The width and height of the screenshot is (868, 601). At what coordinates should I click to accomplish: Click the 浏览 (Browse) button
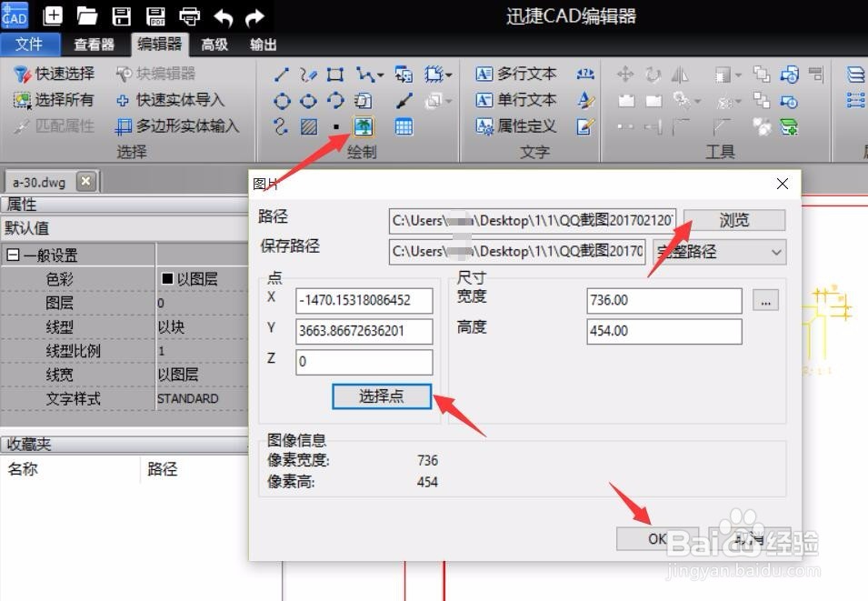click(734, 220)
